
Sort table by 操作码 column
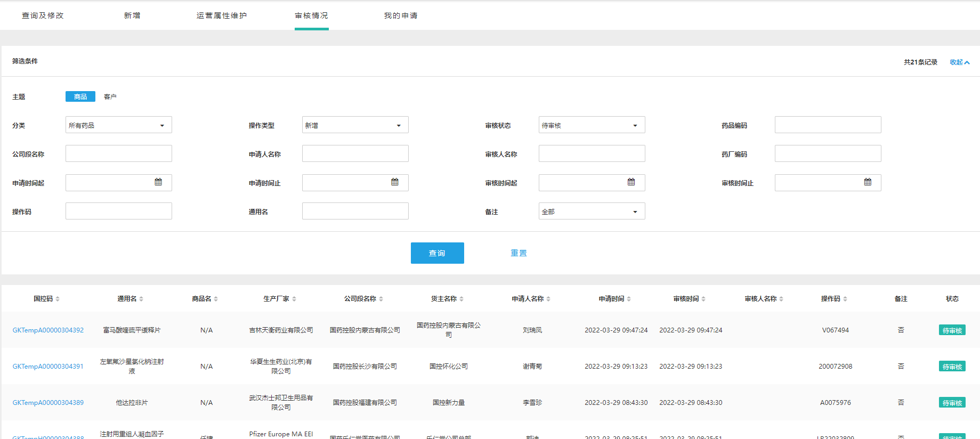pyautogui.click(x=834, y=299)
